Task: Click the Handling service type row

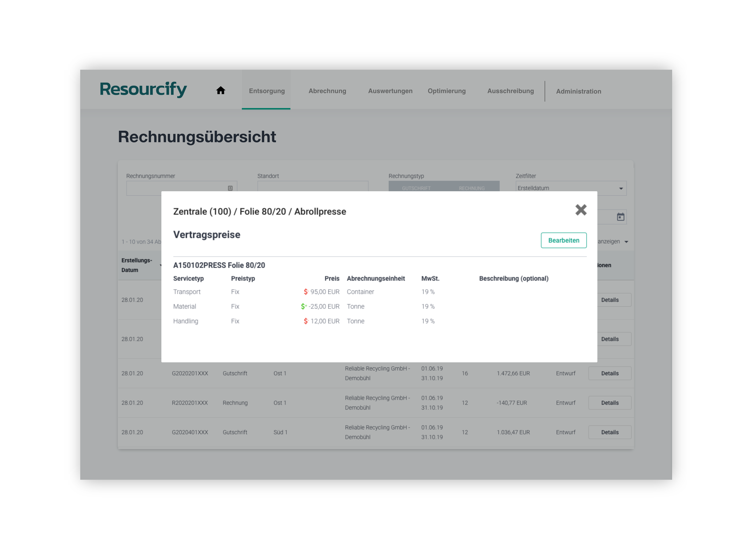Action: (x=186, y=321)
